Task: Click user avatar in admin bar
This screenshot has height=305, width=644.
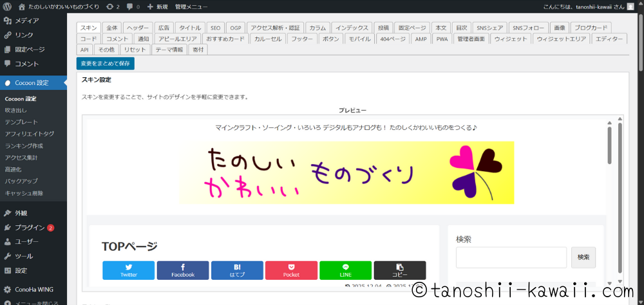Action: 630,6
